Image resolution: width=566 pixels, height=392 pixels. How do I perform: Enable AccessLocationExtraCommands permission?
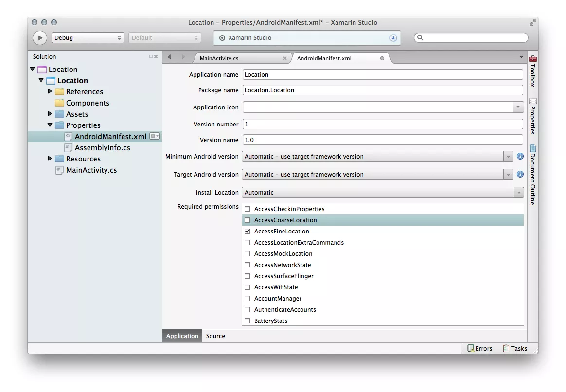click(x=248, y=243)
